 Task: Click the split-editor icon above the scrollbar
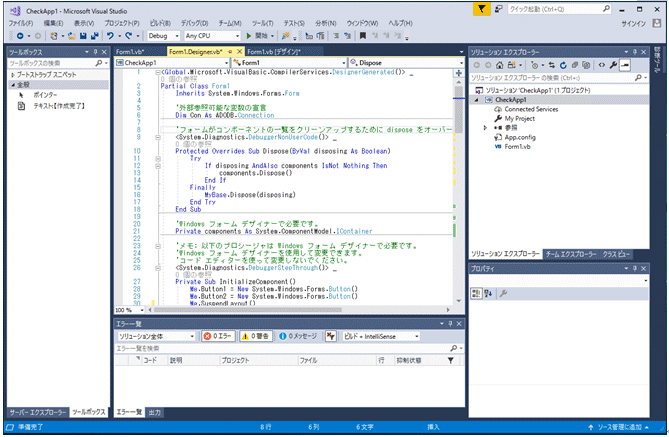coord(459,73)
